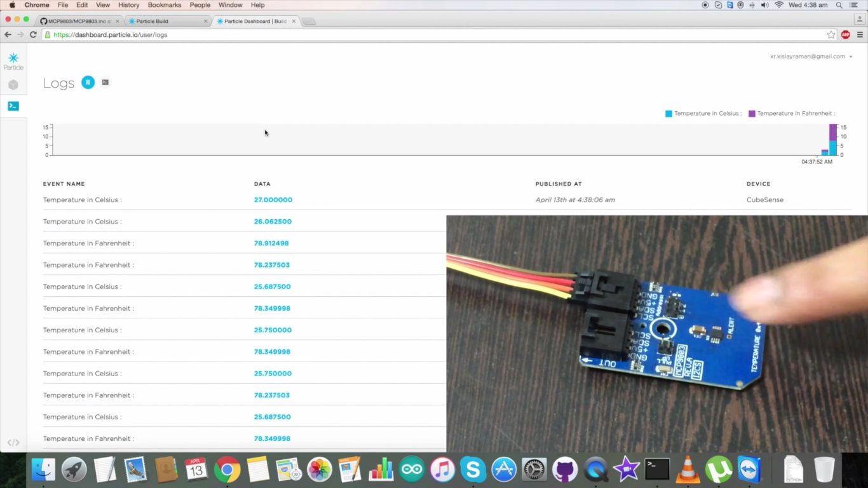Click the terminal icon next to Logs heading

(105, 82)
